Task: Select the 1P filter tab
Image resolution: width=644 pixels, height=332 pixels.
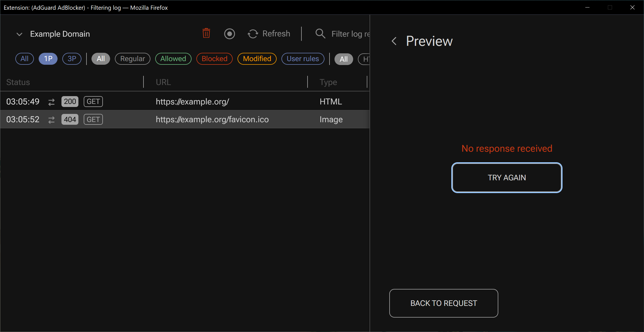Action: coord(48,59)
